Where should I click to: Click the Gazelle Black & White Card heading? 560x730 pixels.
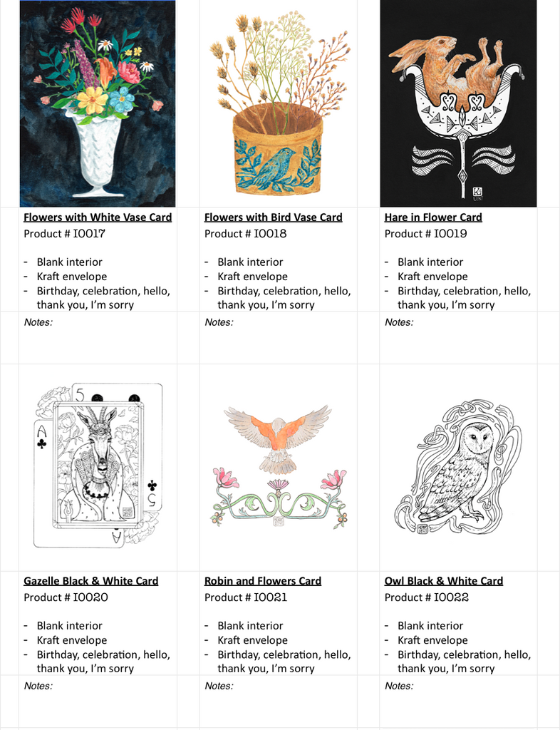coord(91,581)
